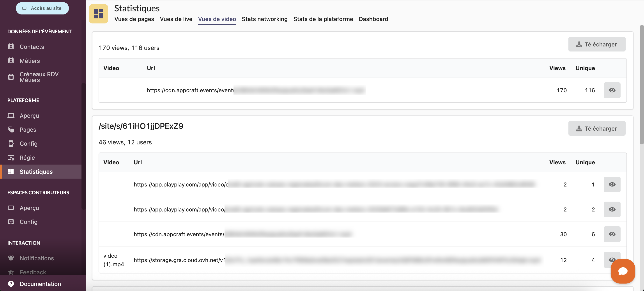Open the orange chat bubble widget
Viewport: 644px width, 291px height.
tap(623, 271)
